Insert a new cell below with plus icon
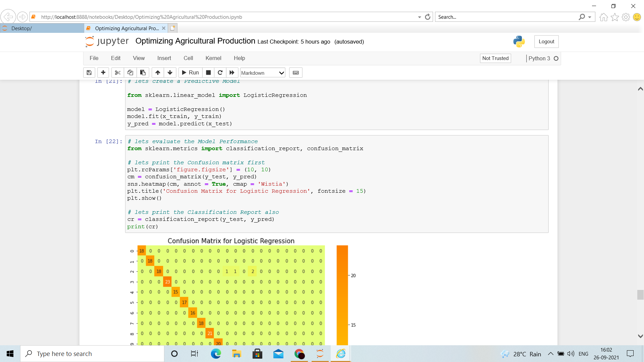644x362 pixels. [103, 72]
